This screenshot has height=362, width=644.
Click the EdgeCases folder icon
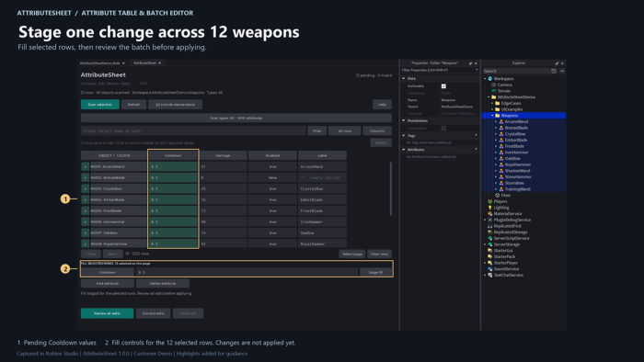point(498,103)
